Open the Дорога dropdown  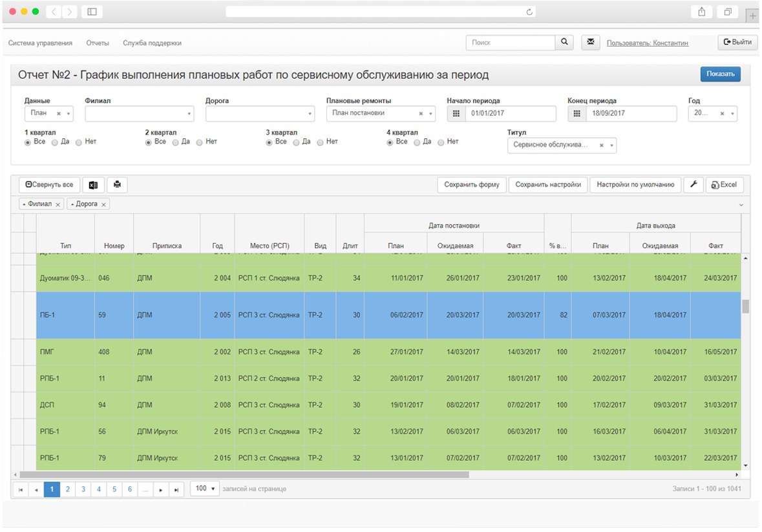260,114
